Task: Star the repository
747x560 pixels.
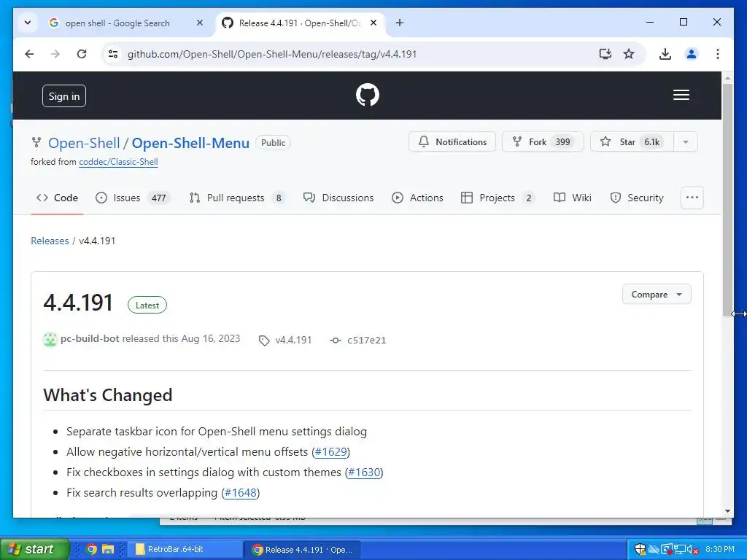Action: (x=632, y=142)
